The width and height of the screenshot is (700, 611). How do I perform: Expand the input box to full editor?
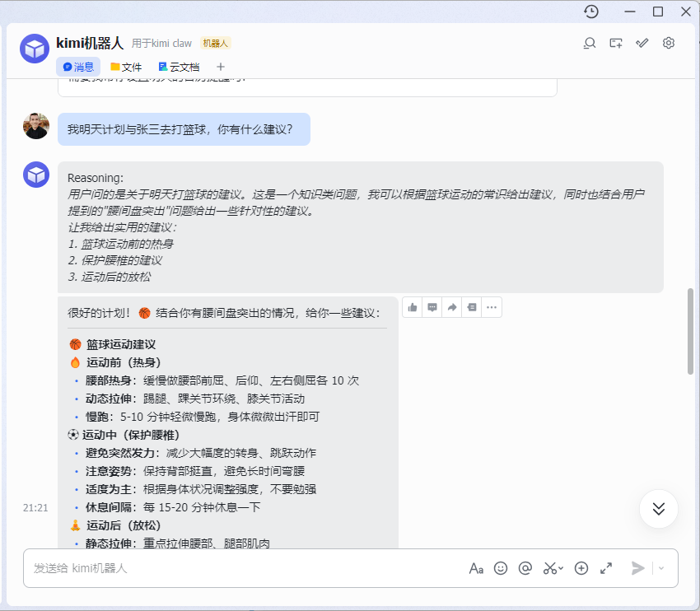pyautogui.click(x=606, y=568)
